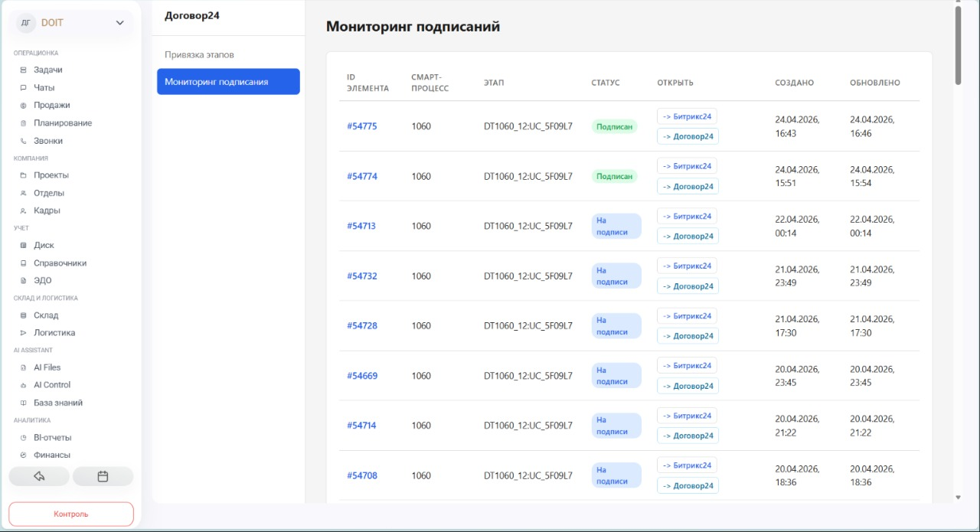
Task: Open element link #54669
Action: click(x=362, y=376)
